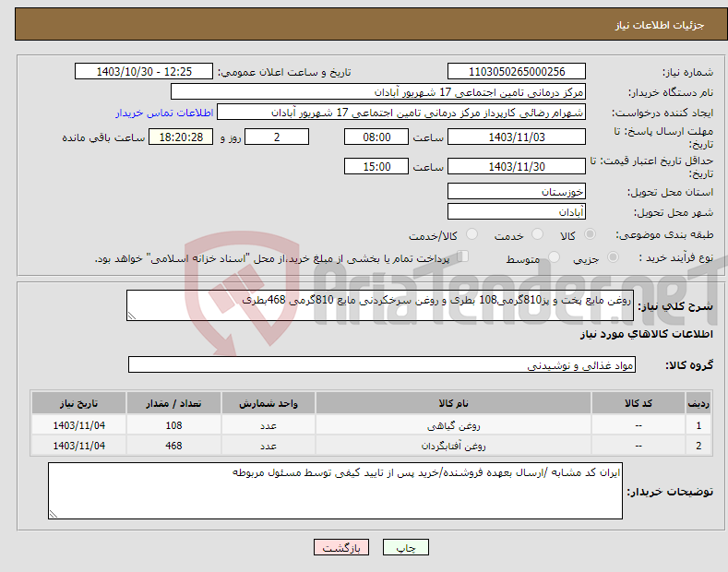Click the province field خوزستان
The width and height of the screenshot is (728, 572).
(x=517, y=191)
